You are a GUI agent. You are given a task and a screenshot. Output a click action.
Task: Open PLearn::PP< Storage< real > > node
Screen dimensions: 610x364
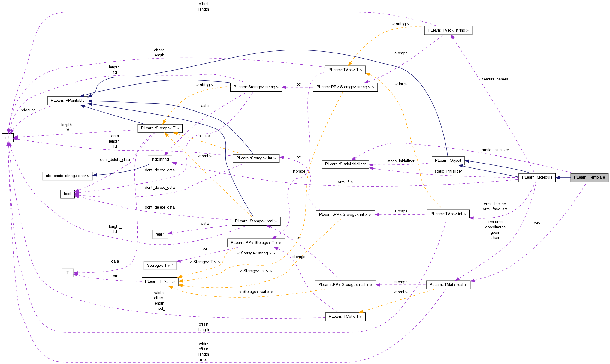click(345, 285)
